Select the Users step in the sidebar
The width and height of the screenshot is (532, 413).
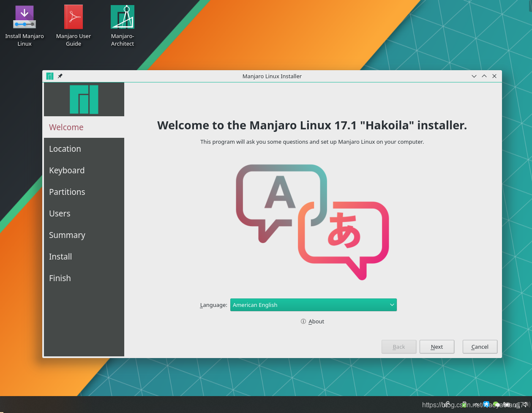tap(84, 213)
